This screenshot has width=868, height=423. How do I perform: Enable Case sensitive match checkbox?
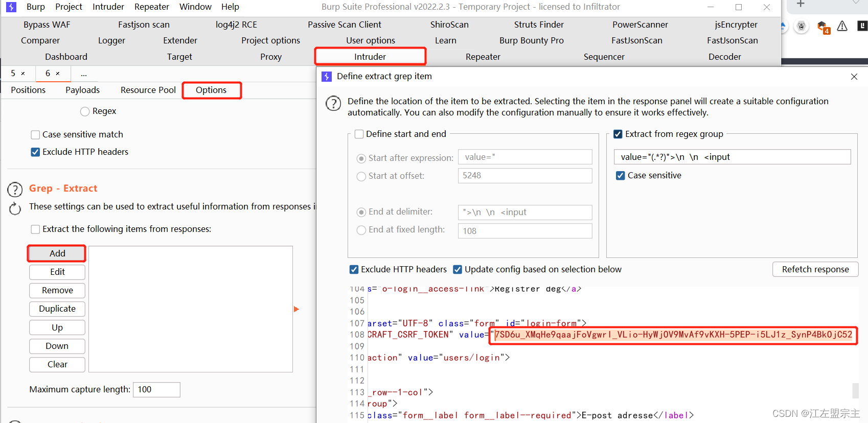(x=35, y=135)
